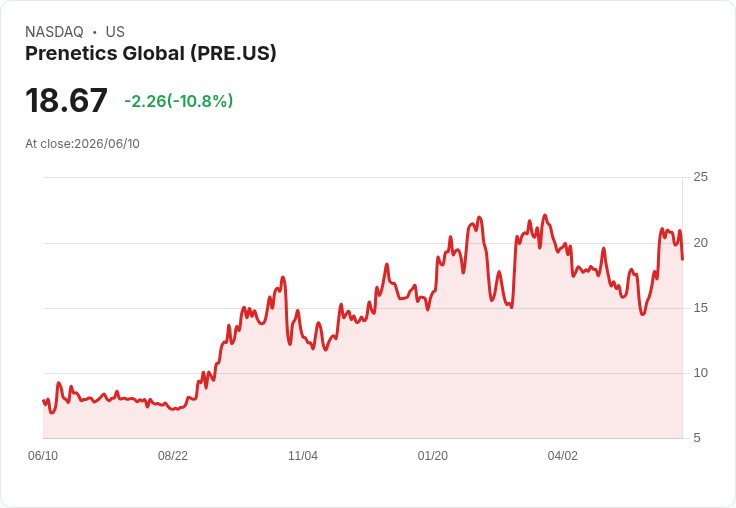This screenshot has width=736, height=508.
Task: Click the 06/10 date label on x-axis
Action: 43,456
